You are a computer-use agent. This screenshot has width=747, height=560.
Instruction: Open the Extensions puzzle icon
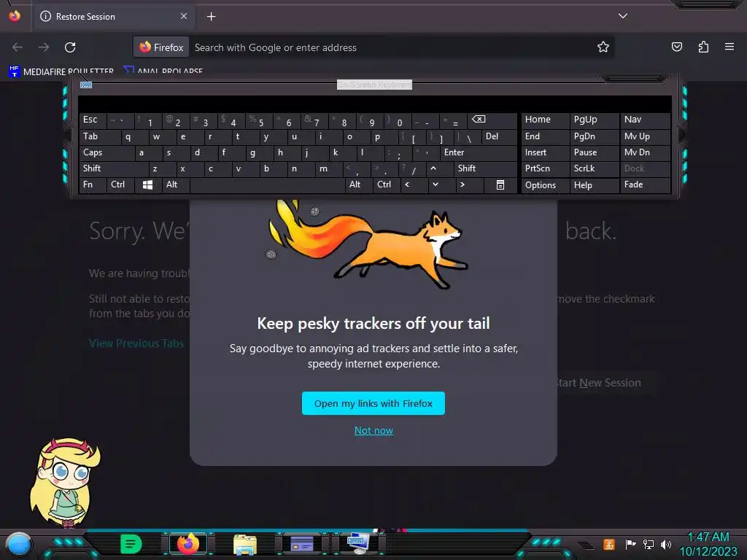pos(703,47)
